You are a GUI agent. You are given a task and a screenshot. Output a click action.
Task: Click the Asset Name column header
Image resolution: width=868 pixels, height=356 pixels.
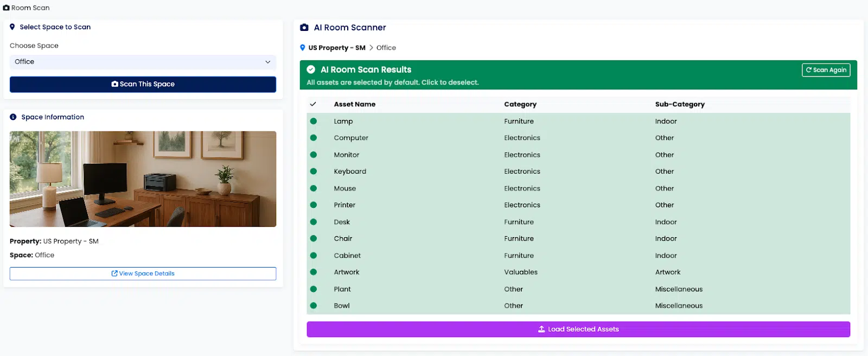pos(354,104)
